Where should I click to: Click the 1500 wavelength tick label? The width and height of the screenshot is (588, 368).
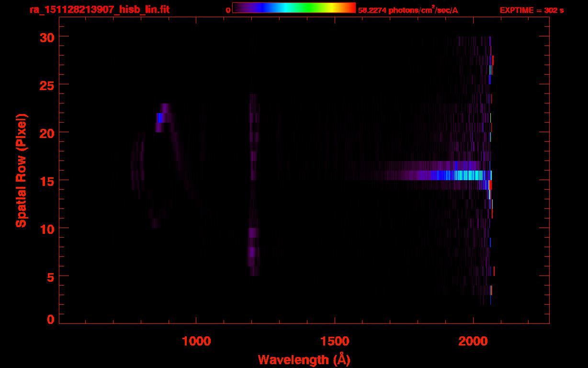334,341
